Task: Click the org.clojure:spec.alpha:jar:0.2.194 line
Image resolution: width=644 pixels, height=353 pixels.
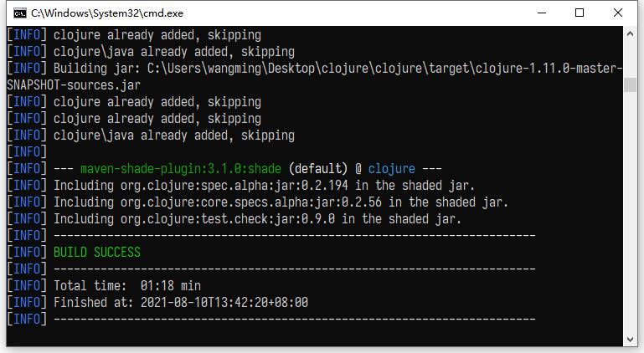Action: tap(264, 185)
